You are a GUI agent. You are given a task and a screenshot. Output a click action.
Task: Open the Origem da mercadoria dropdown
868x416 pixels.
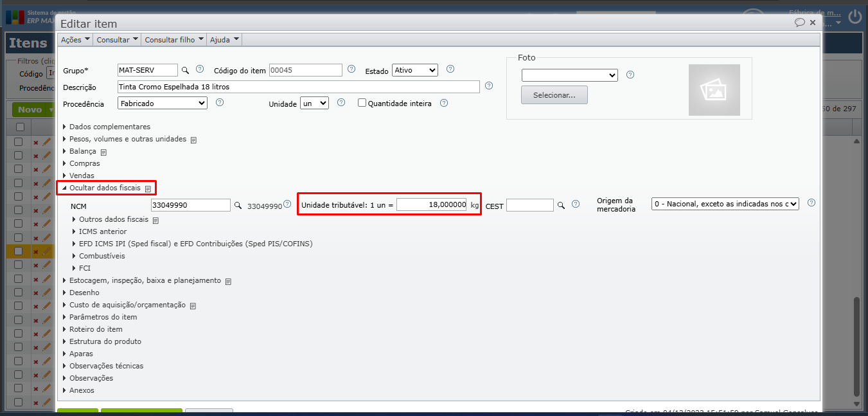[x=725, y=204]
